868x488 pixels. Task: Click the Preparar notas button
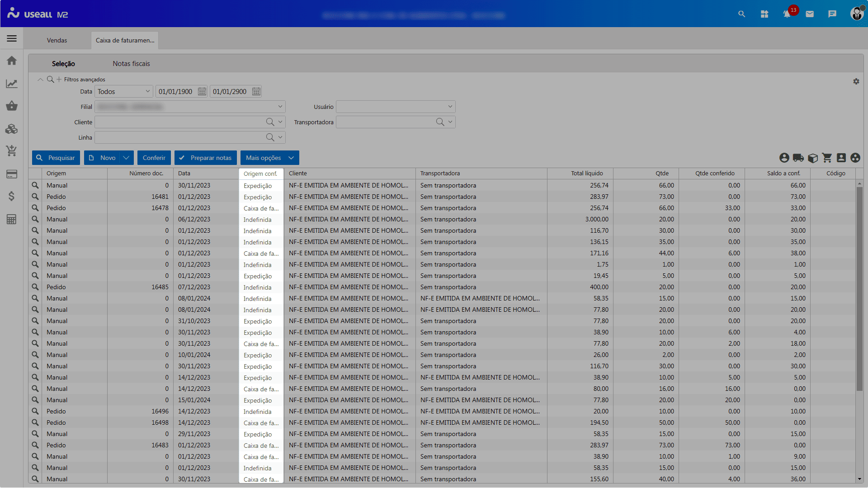click(x=206, y=158)
